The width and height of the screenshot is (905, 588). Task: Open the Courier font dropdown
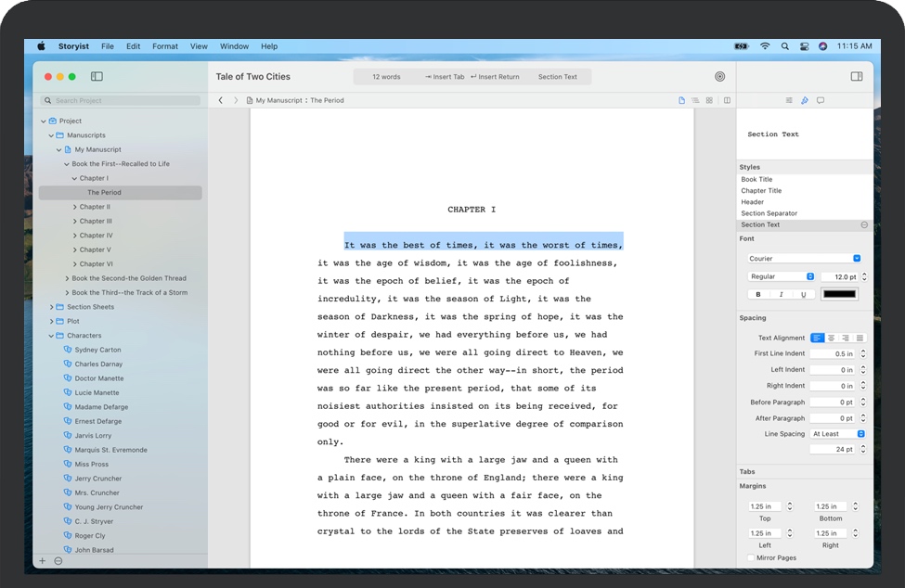coord(804,259)
